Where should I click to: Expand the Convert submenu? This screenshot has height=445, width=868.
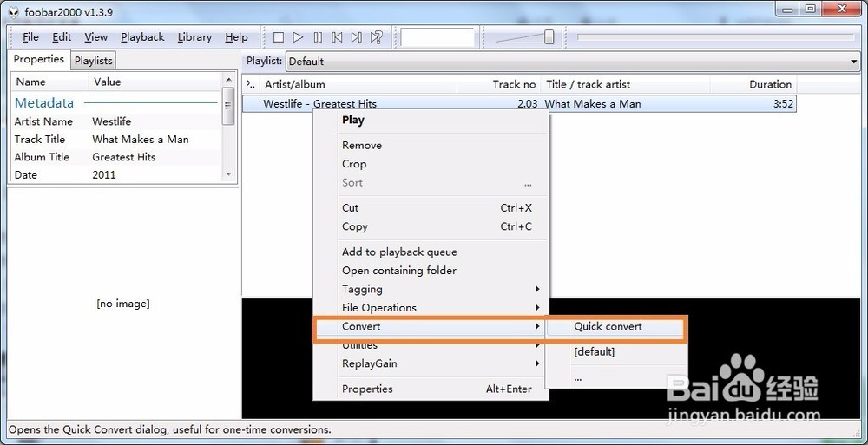tap(431, 326)
